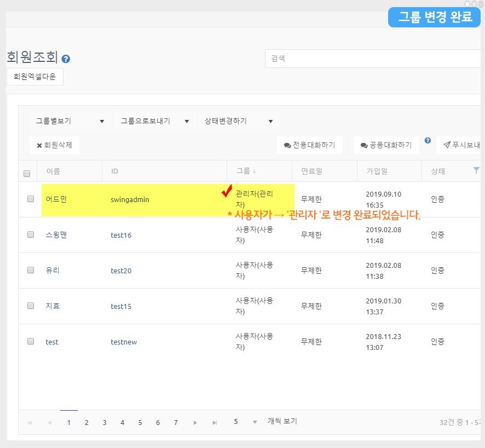Open the rows-per-page dropdown showing 5
Image resolution: width=485 pixels, height=448 pixels.
pyautogui.click(x=244, y=422)
